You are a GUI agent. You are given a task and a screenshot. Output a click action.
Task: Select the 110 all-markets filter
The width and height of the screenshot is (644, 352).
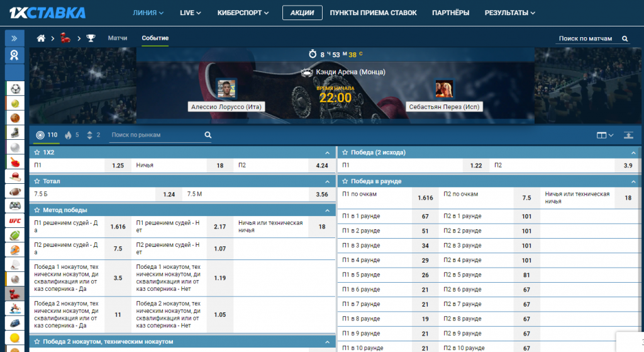(47, 135)
